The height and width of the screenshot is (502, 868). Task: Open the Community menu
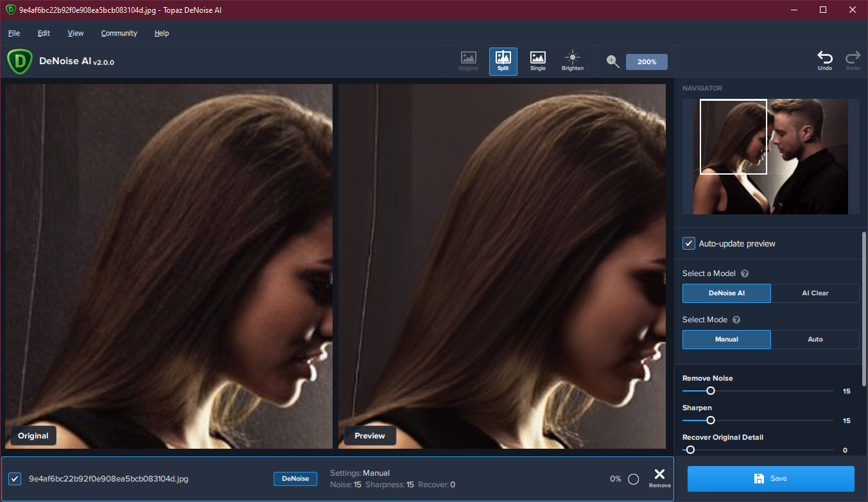(x=119, y=33)
